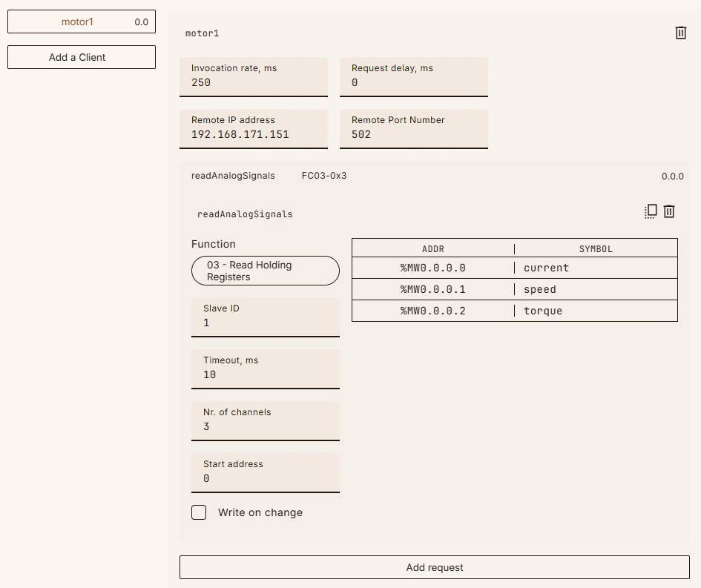Select the current symbol cell
This screenshot has height=588, width=701.
(596, 268)
